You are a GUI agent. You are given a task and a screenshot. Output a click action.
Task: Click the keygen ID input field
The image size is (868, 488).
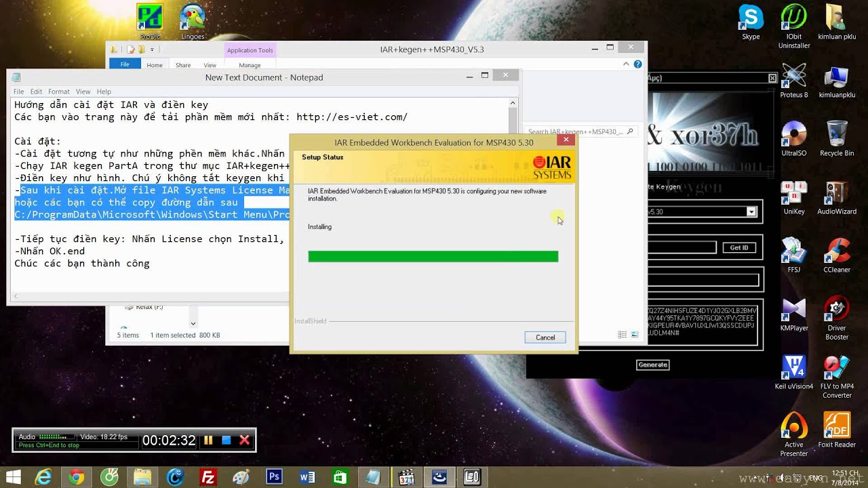(682, 247)
